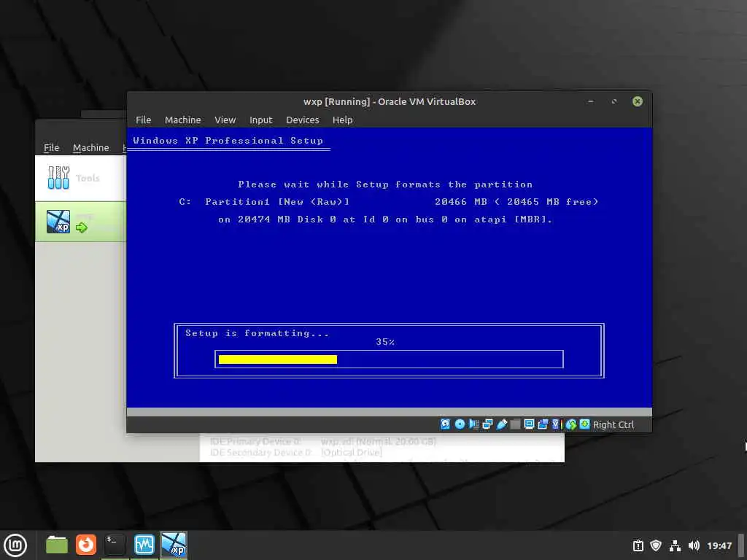
Task: Toggle the mouse integration status icon
Action: tap(571, 424)
